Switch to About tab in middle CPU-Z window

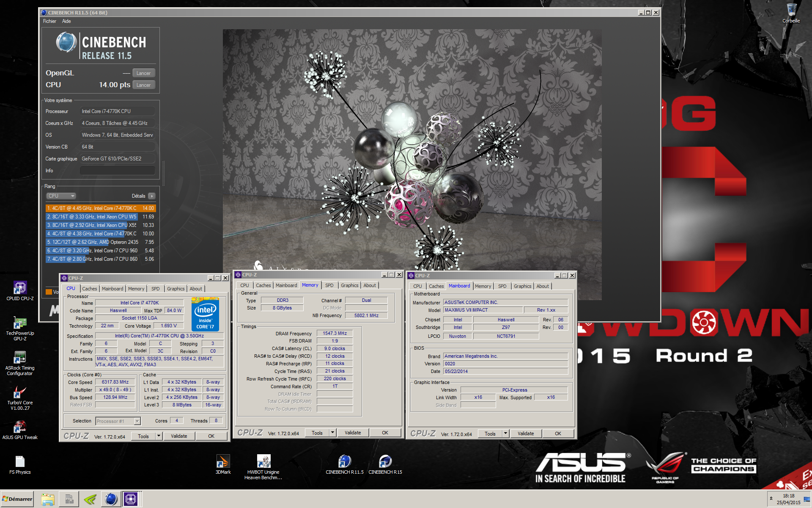(x=370, y=285)
